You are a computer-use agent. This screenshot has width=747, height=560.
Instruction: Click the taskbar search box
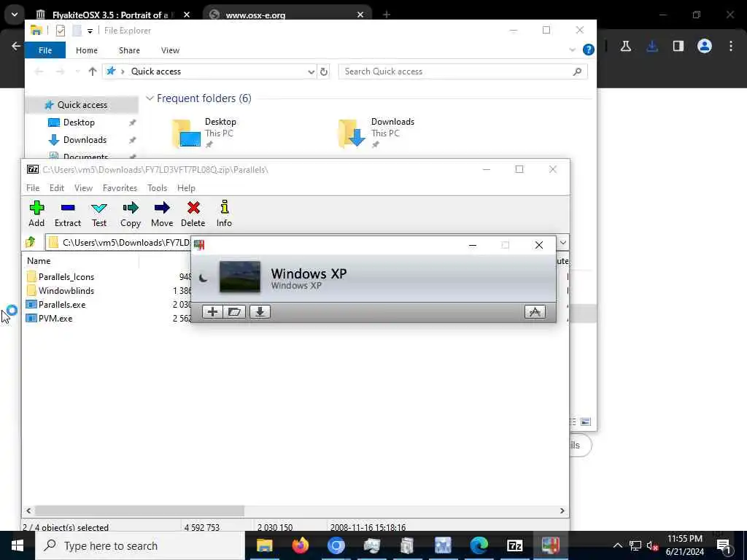139,545
